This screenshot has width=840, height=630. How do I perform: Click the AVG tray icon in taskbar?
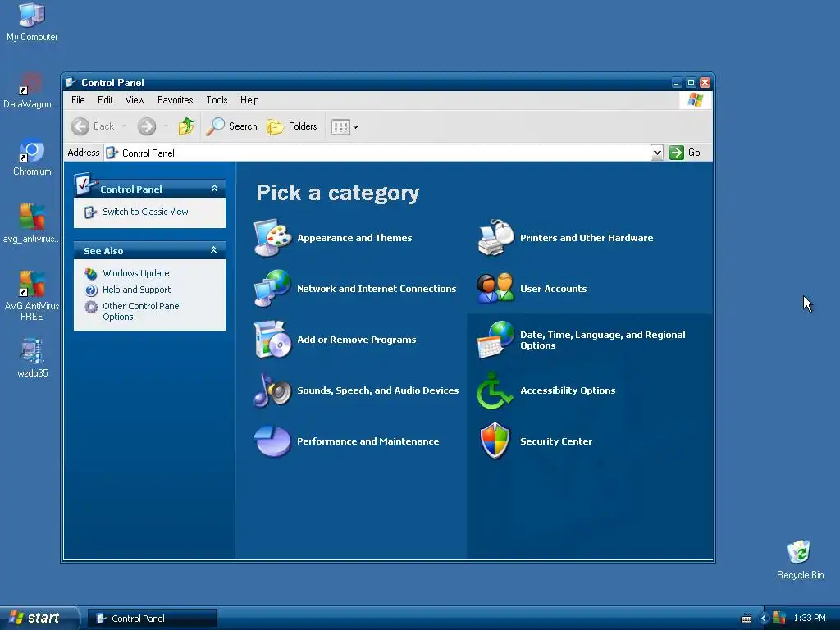(x=779, y=618)
